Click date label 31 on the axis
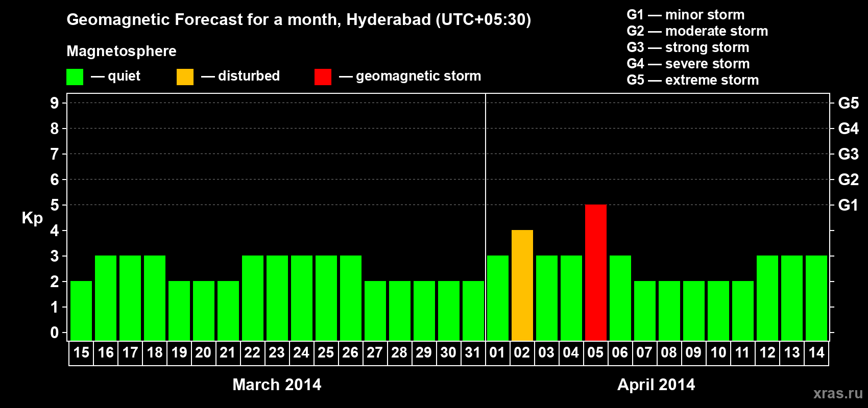This screenshot has width=868, height=408. pos(473,353)
